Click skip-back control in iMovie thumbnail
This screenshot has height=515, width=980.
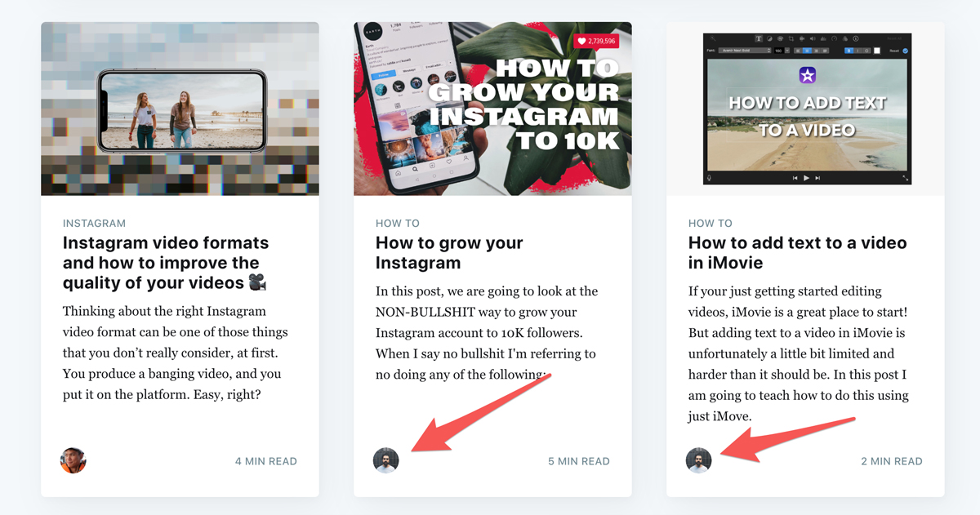(796, 178)
